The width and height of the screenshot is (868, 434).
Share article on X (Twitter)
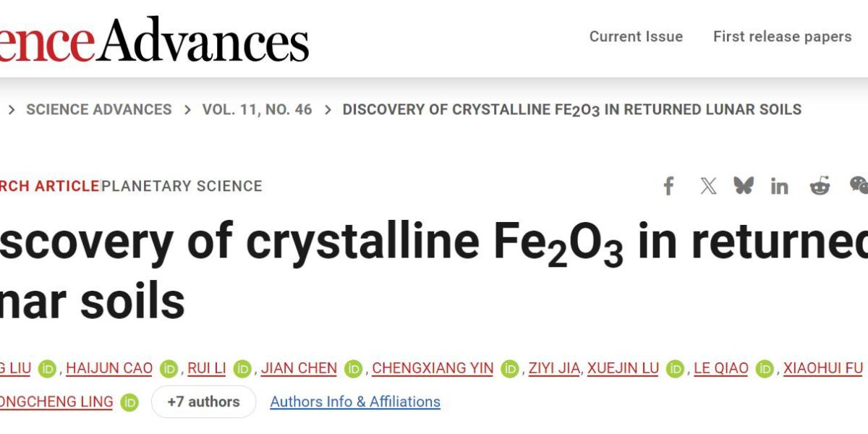[708, 186]
